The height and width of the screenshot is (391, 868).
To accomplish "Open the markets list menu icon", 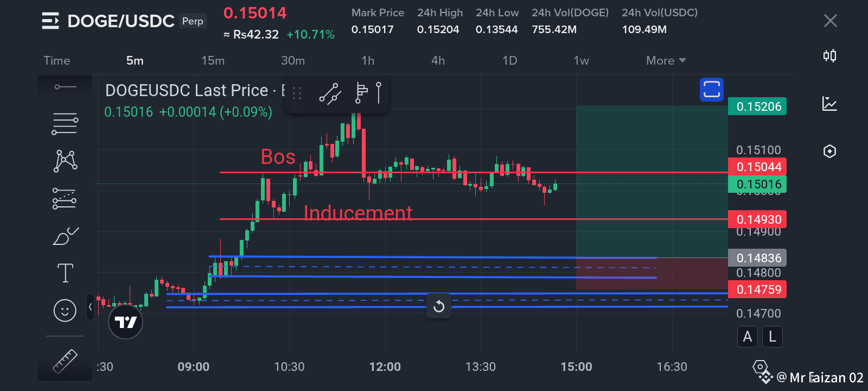I will click(50, 21).
